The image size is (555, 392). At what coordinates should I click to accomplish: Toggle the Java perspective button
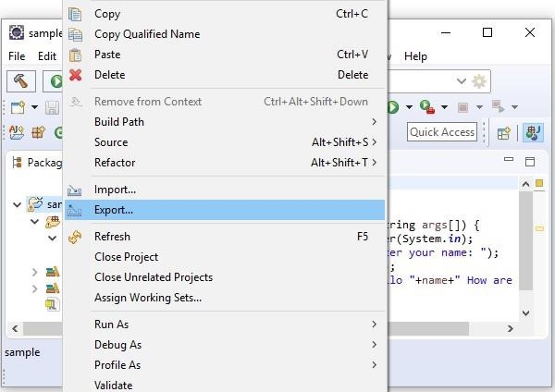(533, 132)
